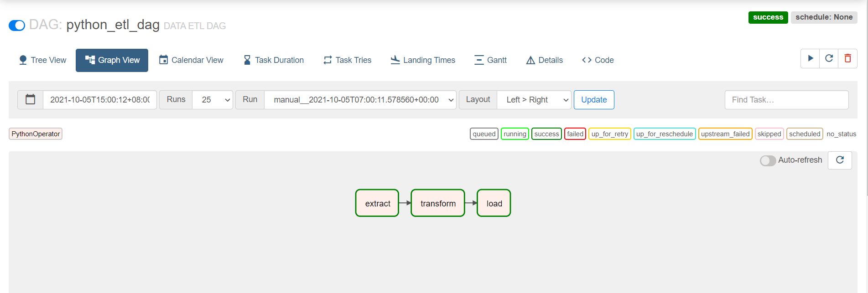Click the Update button
The image size is (868, 293).
tap(594, 100)
